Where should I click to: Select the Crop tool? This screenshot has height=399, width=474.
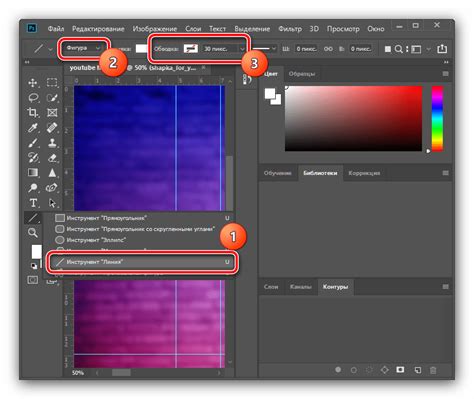pos(33,113)
